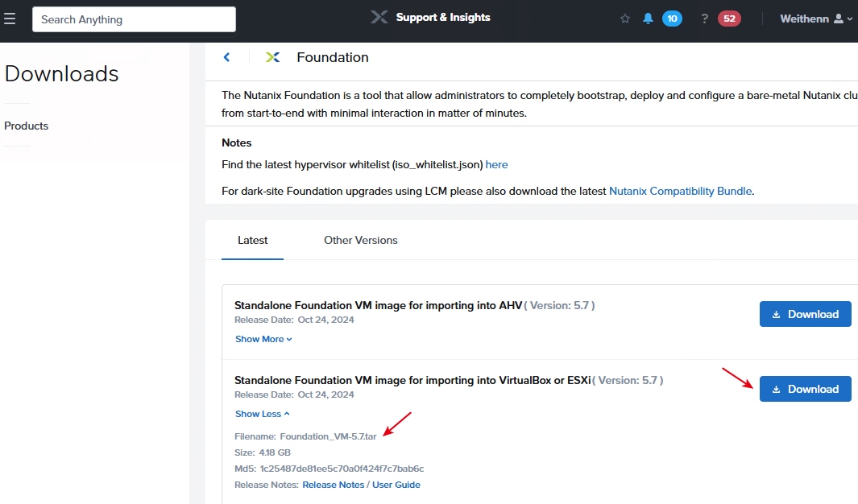Click the Search Anything input field
This screenshot has width=858, height=504.
[x=134, y=19]
